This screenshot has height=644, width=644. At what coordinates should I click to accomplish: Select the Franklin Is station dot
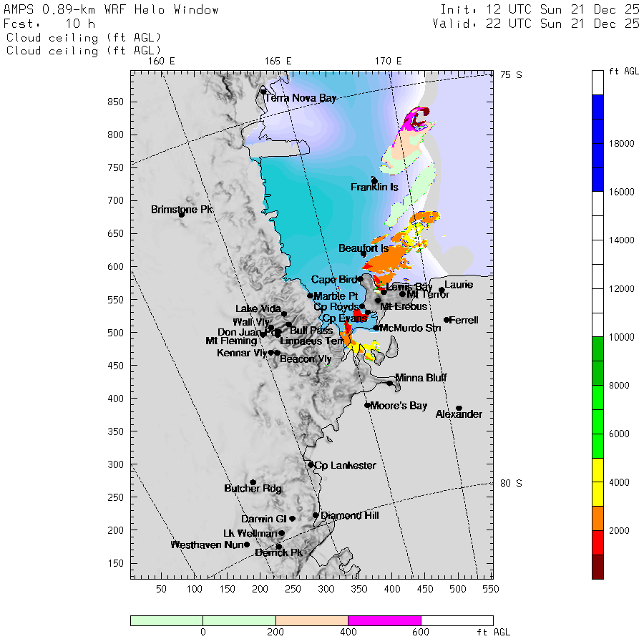point(374,181)
